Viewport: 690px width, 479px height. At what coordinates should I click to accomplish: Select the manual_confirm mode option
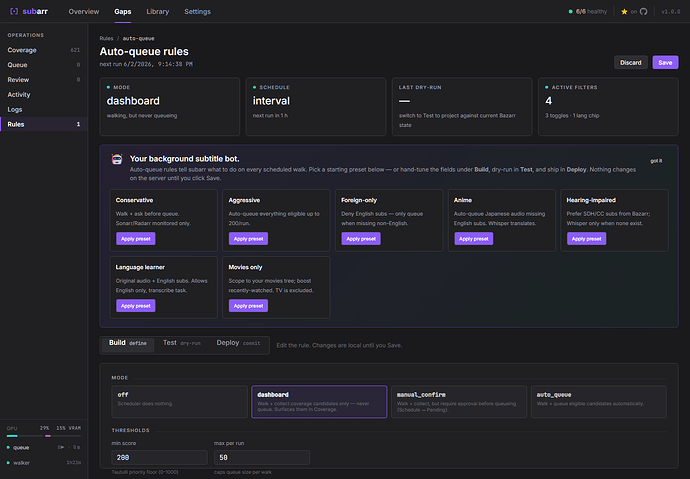coord(459,402)
